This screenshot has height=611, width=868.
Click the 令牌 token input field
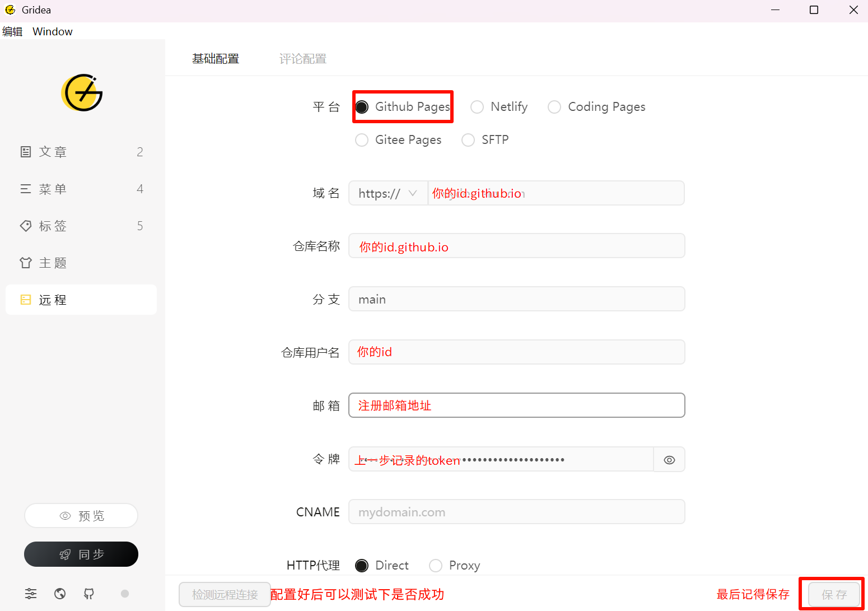coord(501,459)
